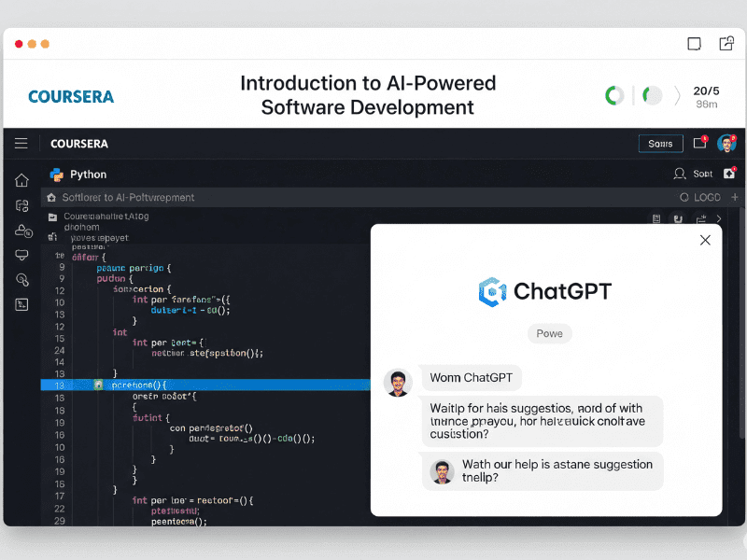Click the 20/5 progress counter
The height and width of the screenshot is (560, 747).
(x=706, y=91)
